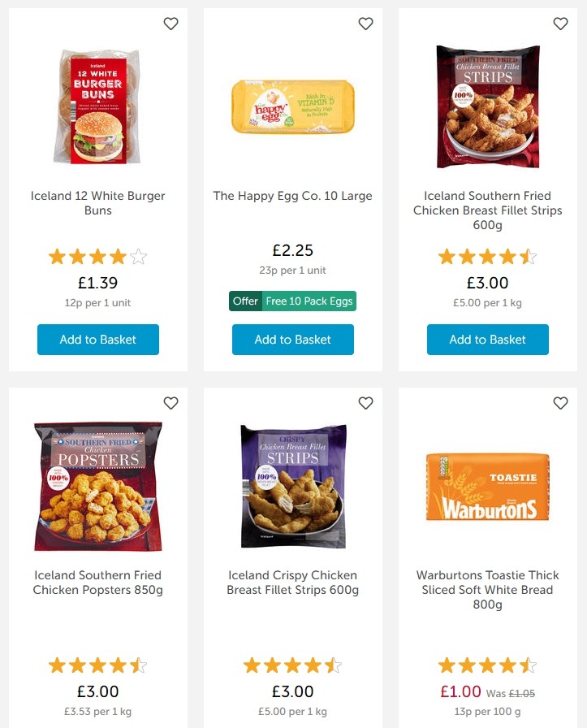Heart the Crispy Chicken Breast Fillet Strips
Viewport: 587px width, 728px height.
point(365,403)
